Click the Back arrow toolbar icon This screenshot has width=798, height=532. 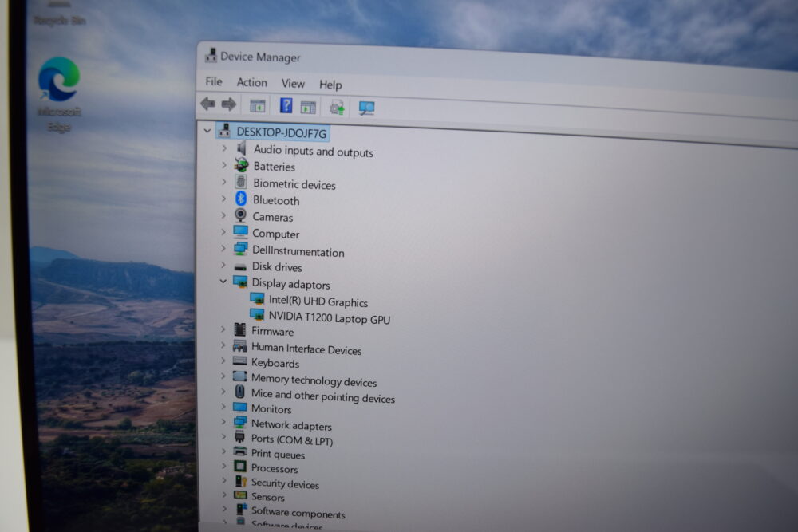click(207, 104)
